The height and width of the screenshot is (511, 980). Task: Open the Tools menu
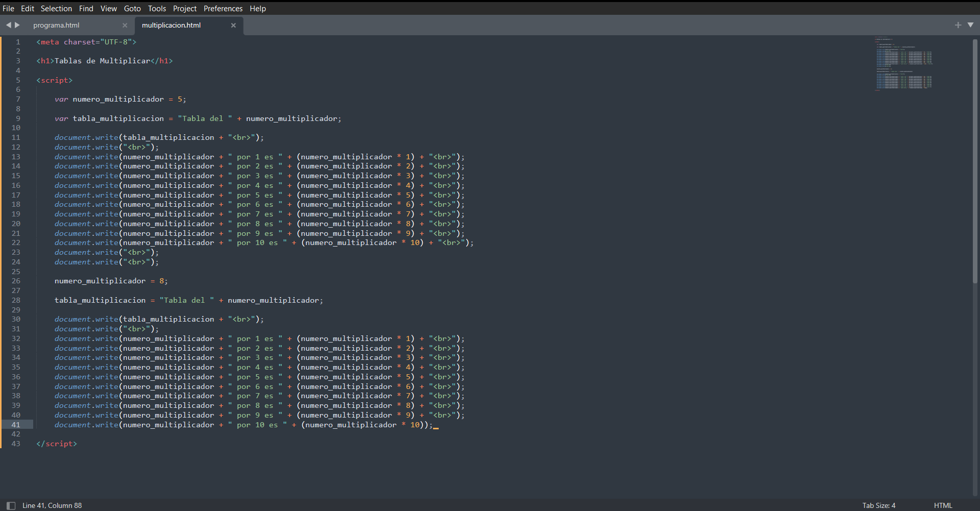[157, 9]
